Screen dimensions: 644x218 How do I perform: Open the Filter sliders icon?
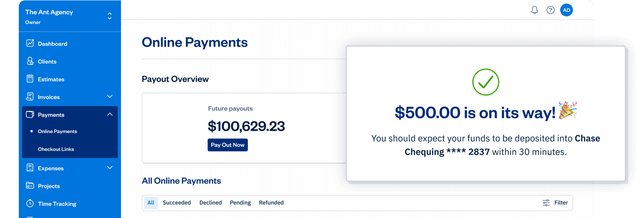[546, 203]
